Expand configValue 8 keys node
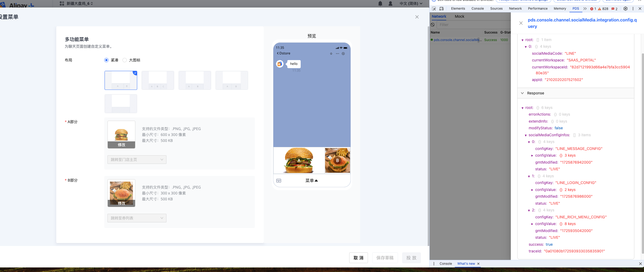The image size is (644, 272). 532,224
